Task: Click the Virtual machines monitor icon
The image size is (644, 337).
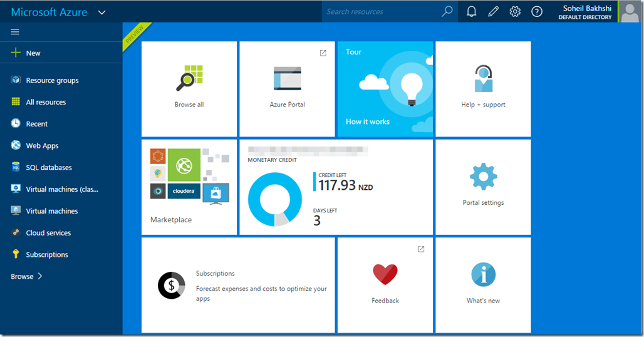Action: 16,210
